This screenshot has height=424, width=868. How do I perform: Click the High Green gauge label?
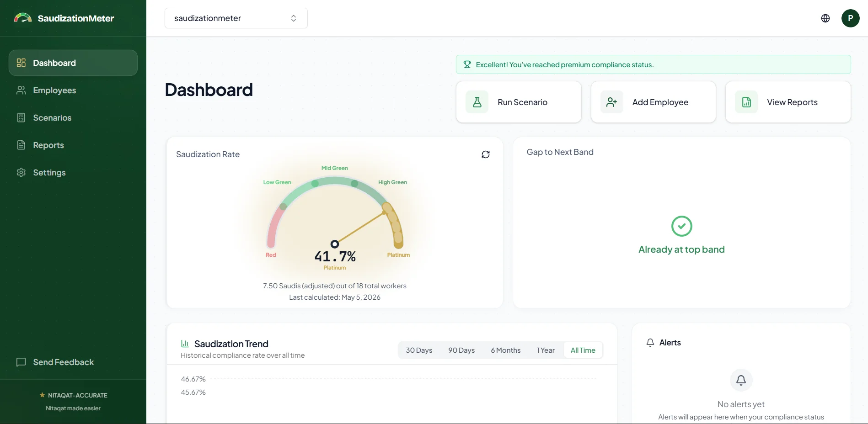point(392,182)
